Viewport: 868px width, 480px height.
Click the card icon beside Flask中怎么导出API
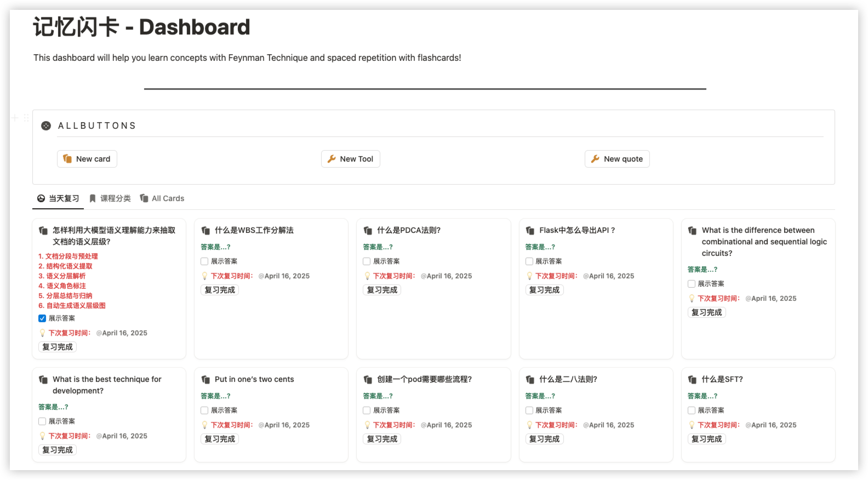[530, 231]
